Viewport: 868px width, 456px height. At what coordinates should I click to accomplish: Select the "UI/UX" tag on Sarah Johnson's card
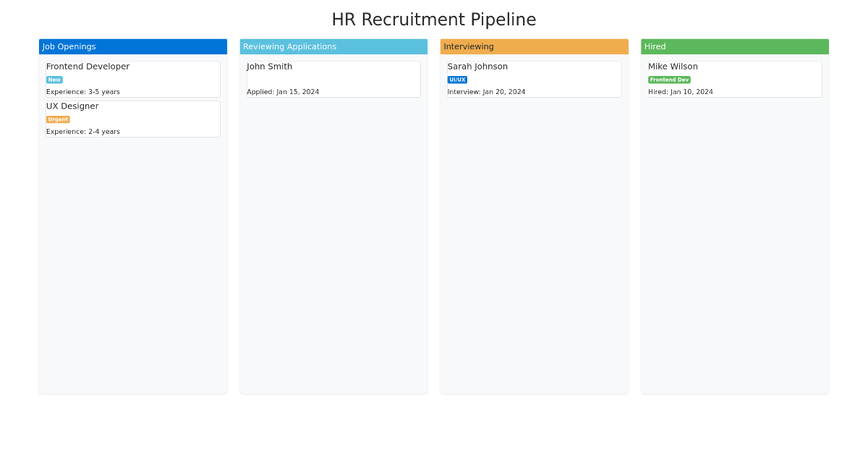click(457, 80)
